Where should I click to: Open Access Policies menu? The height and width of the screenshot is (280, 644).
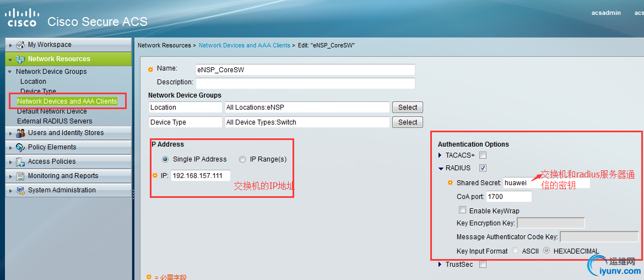[x=68, y=161]
